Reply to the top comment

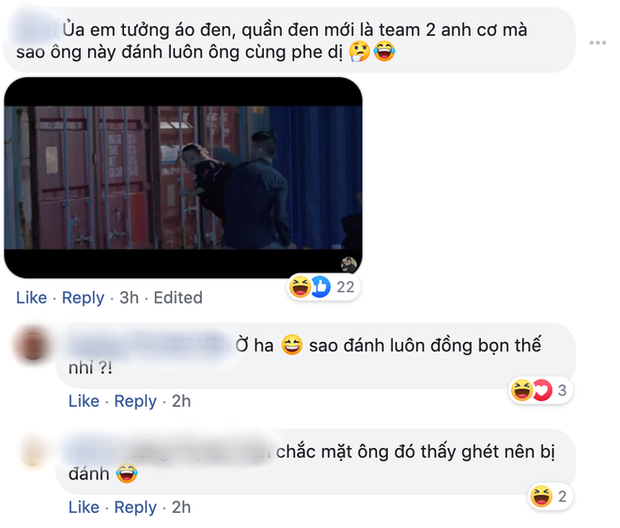(x=83, y=298)
